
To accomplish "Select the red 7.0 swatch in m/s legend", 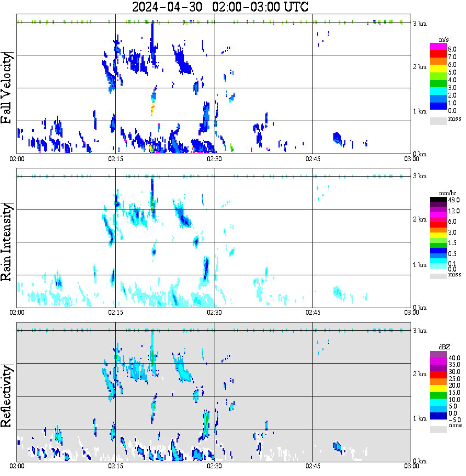I will [x=438, y=54].
